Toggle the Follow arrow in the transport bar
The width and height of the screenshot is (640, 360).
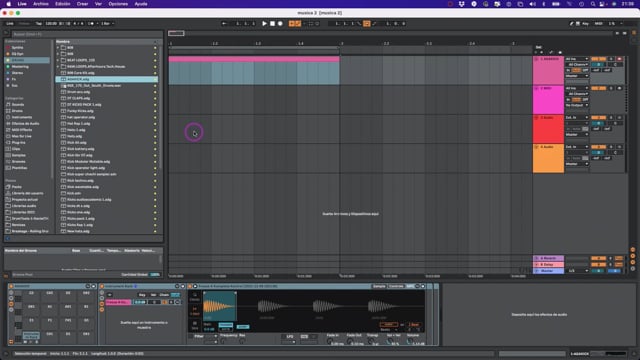point(224,24)
